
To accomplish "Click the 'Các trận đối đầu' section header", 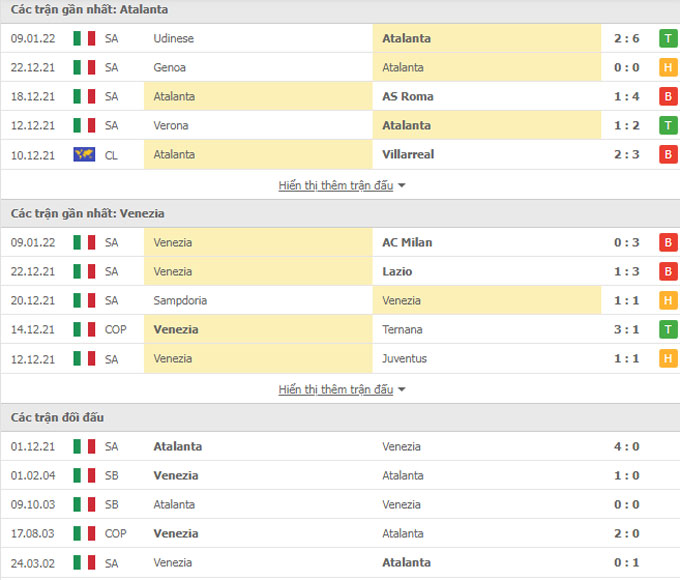I will click(x=57, y=417).
